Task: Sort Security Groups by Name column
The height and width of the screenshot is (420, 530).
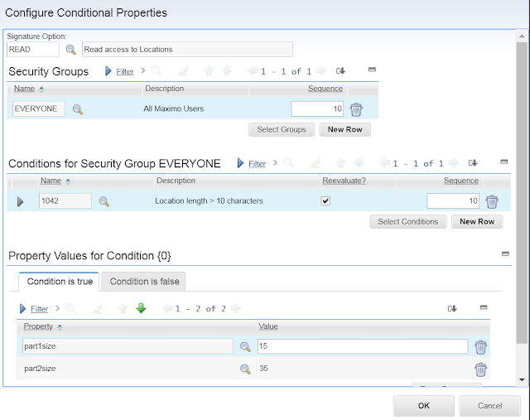Action: pos(24,89)
